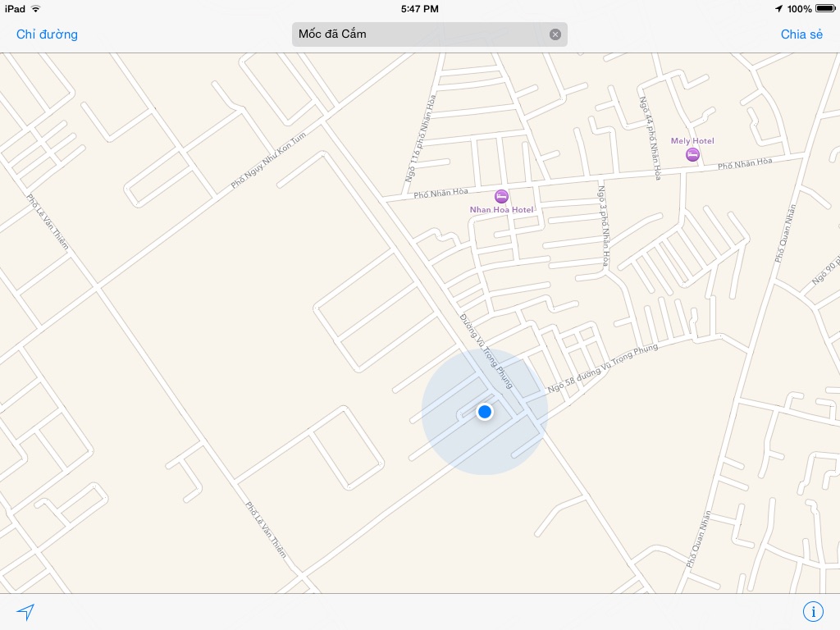Open the map info button

pos(813,611)
